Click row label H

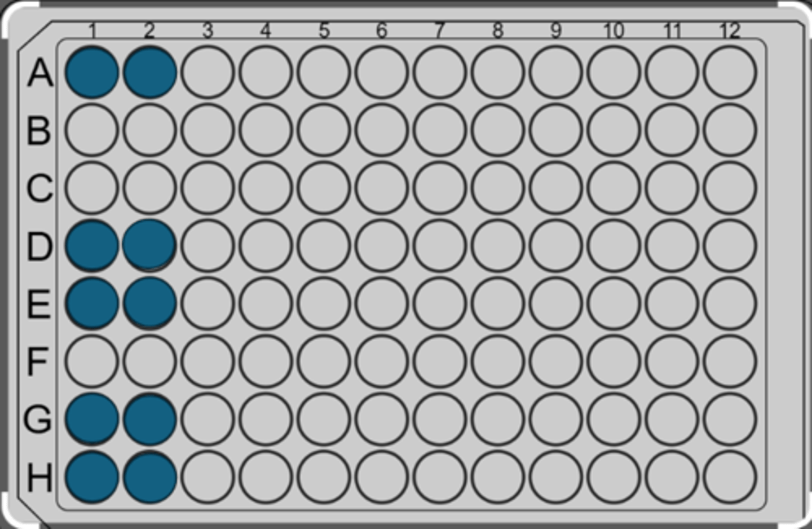(x=39, y=478)
